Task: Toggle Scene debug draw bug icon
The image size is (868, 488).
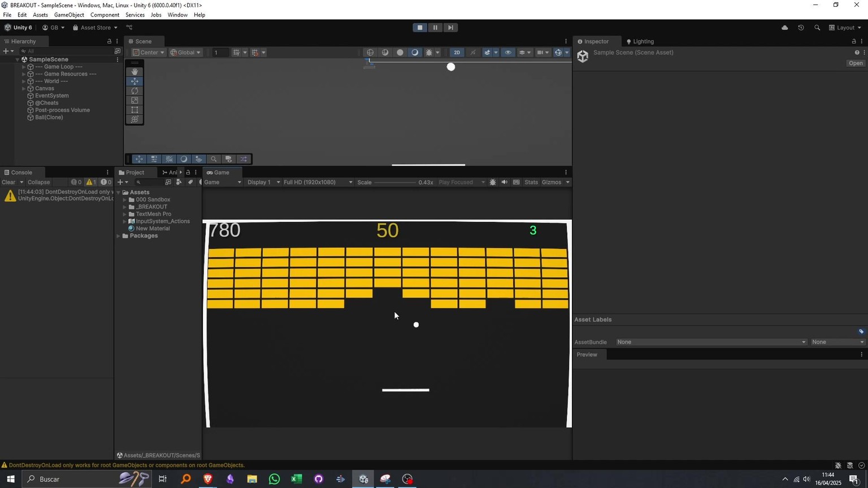Action: pyautogui.click(x=429, y=53)
